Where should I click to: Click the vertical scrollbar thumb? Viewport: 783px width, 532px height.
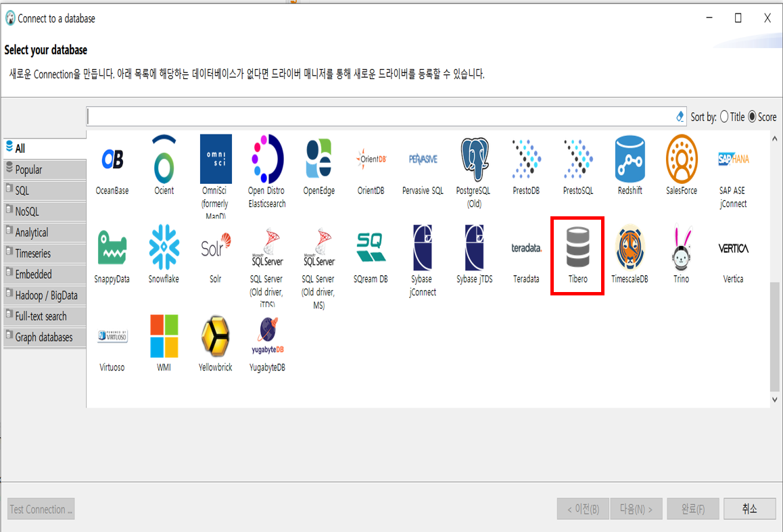(774, 337)
